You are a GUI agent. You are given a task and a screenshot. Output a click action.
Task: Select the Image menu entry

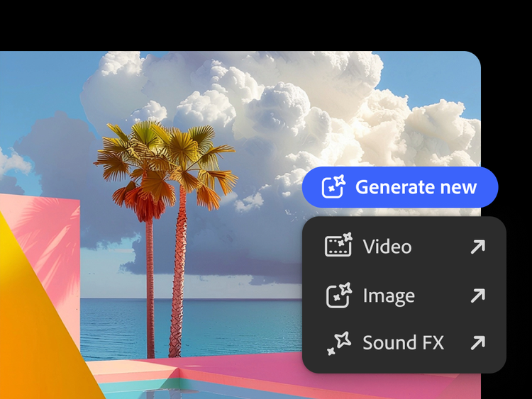tap(404, 296)
